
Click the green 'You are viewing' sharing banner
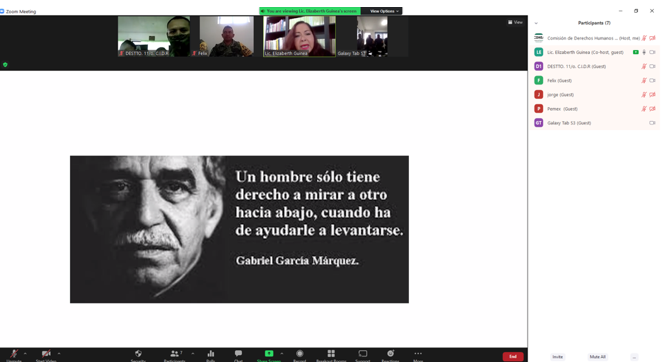click(x=310, y=11)
